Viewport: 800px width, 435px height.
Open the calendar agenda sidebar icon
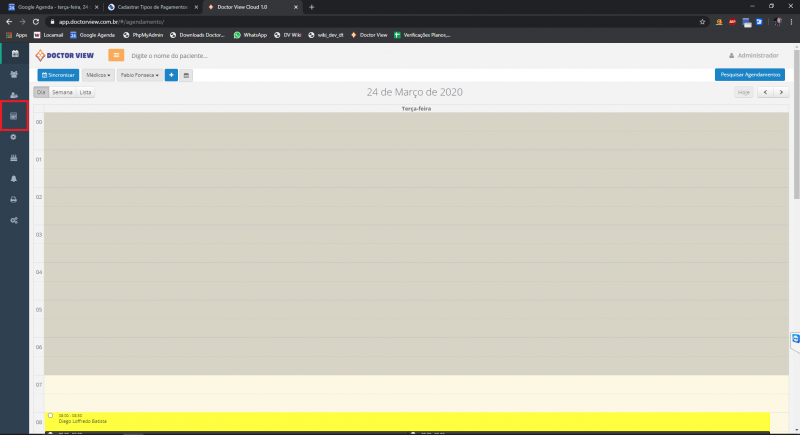[14, 52]
